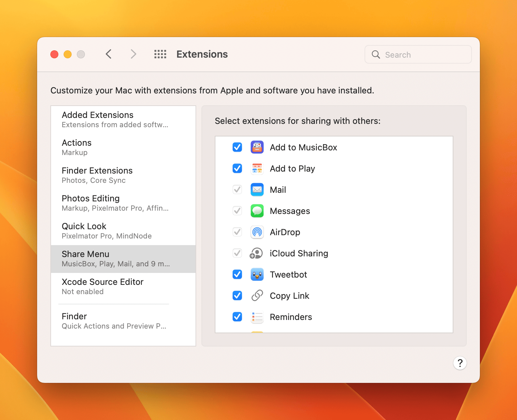
Task: Select Finder Extensions in the sidebar
Action: coord(123,175)
